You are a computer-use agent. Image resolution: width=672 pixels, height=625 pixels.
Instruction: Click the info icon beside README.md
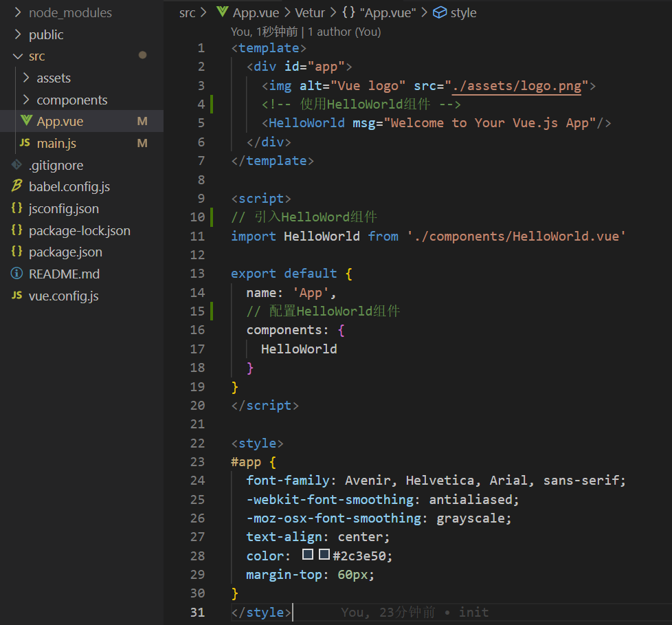pyautogui.click(x=16, y=273)
